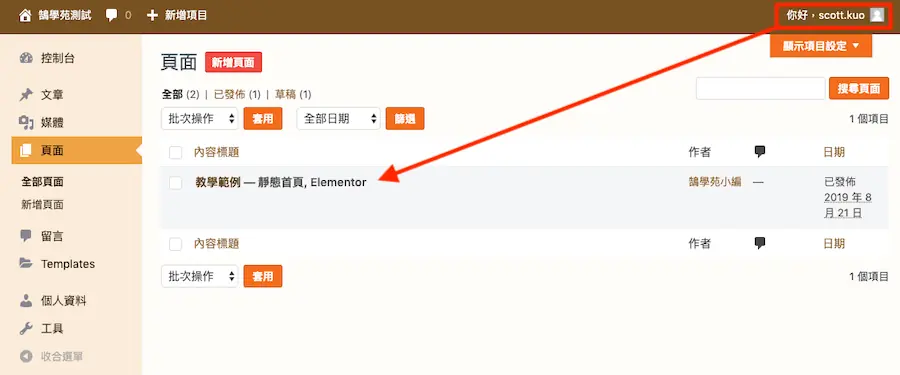
Task: Open 教學範例 — 靜態首頁, Elementor page
Action: click(281, 183)
